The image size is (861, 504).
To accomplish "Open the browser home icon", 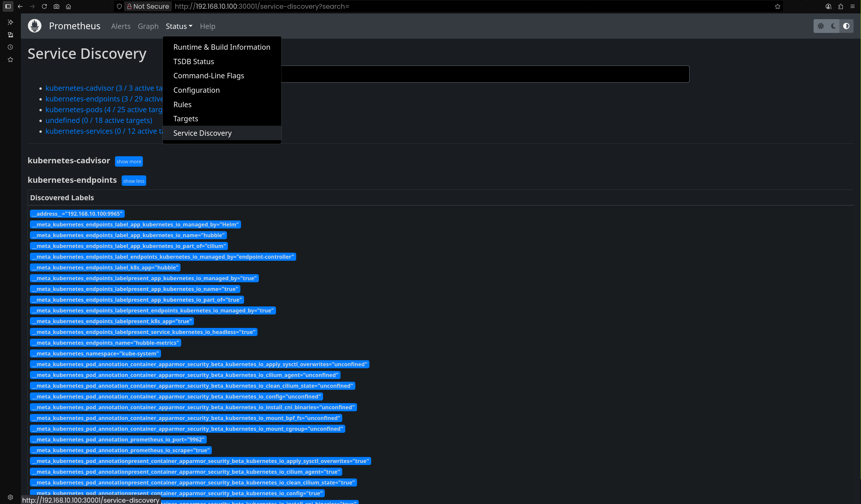I will tap(68, 6).
